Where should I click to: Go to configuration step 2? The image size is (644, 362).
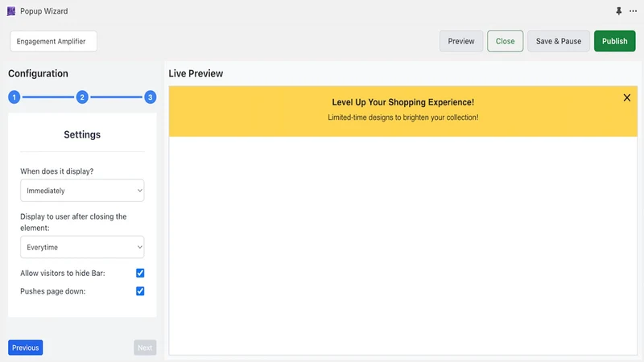tap(82, 97)
